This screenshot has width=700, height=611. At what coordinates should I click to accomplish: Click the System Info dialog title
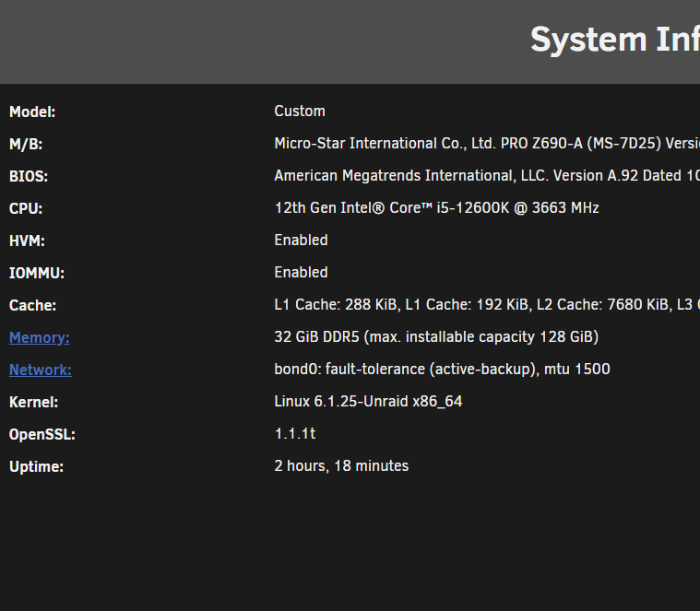(x=615, y=40)
